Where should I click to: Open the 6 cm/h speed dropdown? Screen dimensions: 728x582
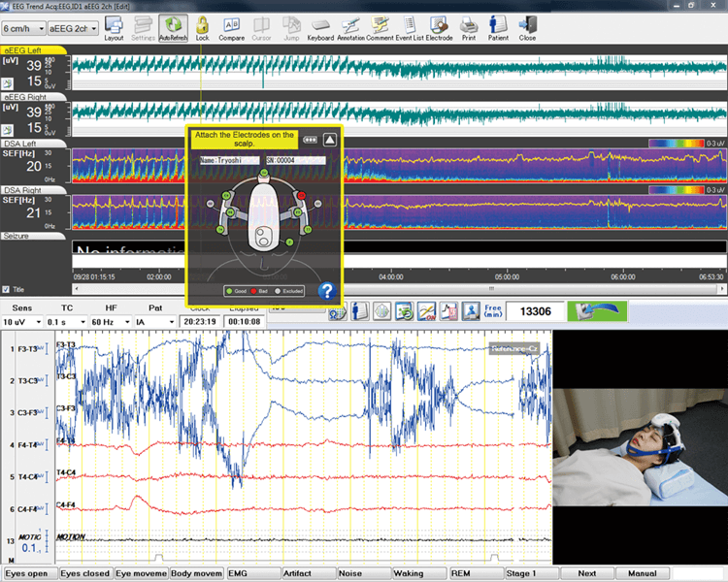click(x=23, y=29)
